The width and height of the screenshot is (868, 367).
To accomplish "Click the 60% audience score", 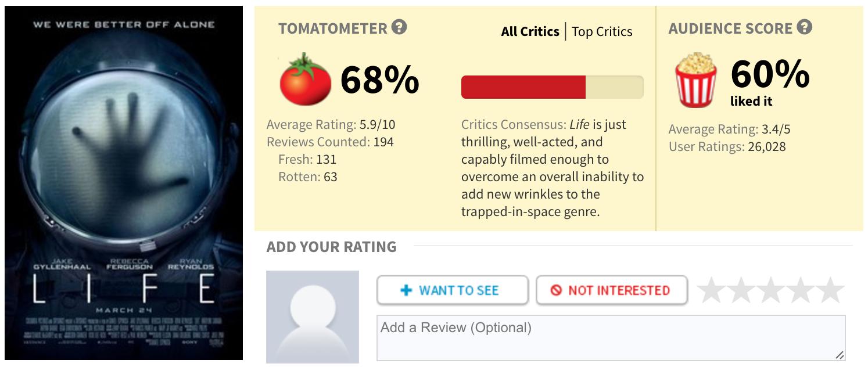I will point(770,74).
